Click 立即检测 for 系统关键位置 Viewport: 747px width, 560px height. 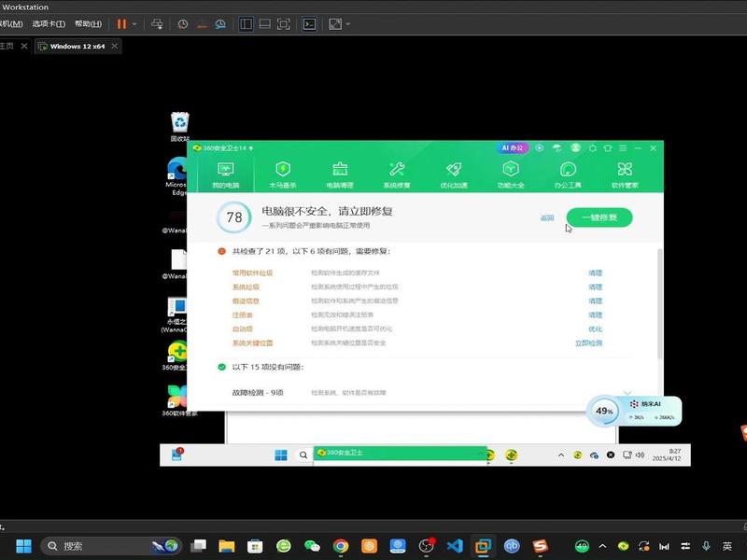coord(589,343)
